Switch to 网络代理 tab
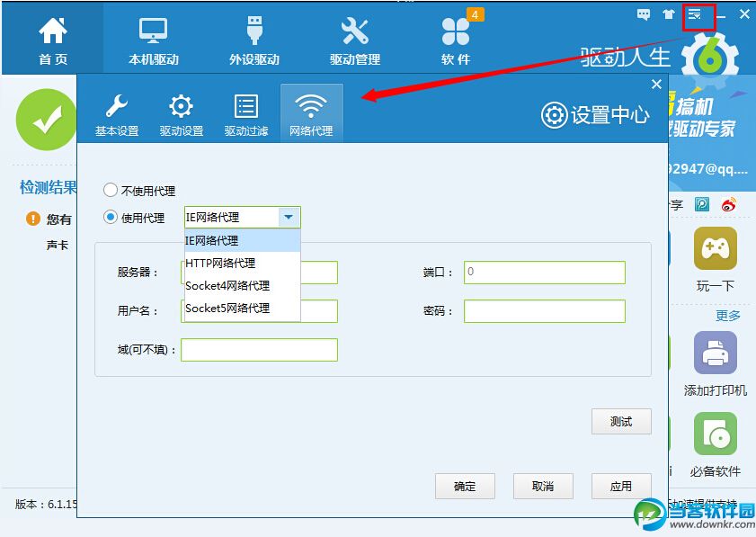 pos(311,114)
